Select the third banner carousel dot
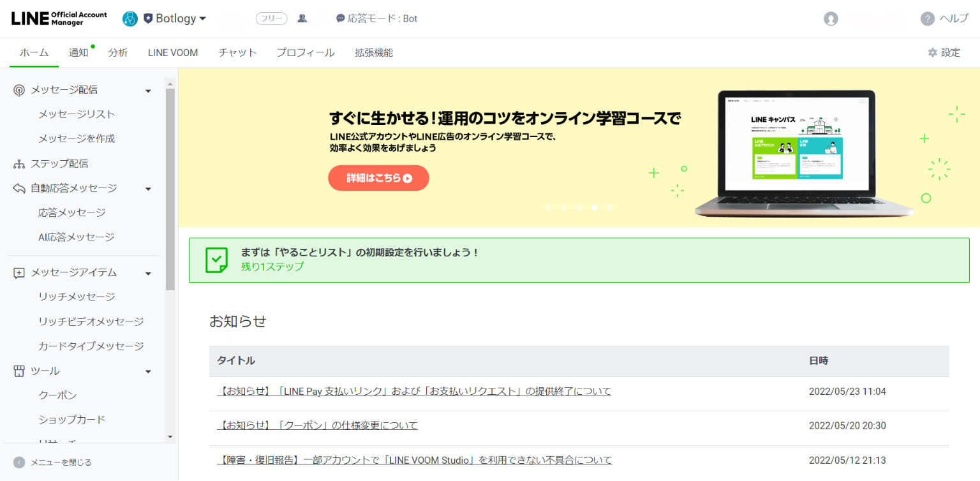This screenshot has width=980, height=481. click(579, 207)
